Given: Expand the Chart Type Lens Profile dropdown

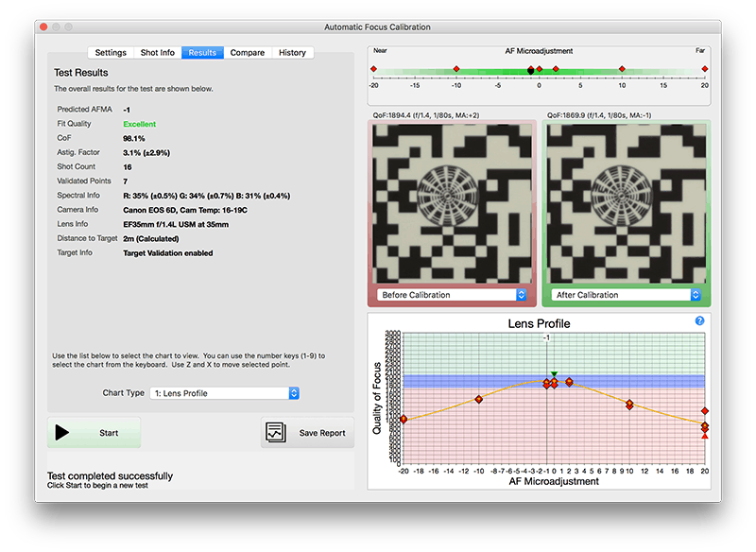Looking at the screenshot, I should pos(225,393).
